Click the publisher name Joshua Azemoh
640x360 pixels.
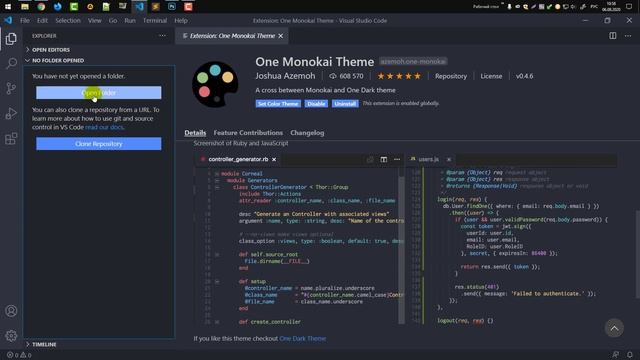coord(285,76)
